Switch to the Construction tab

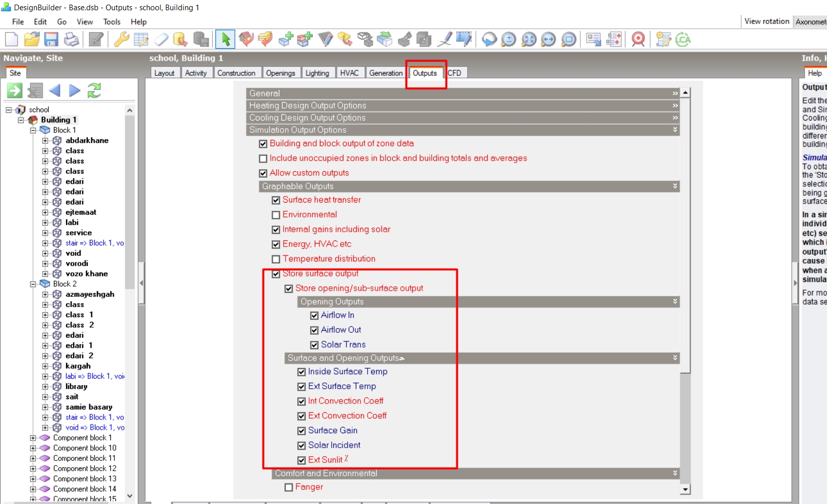(x=236, y=73)
